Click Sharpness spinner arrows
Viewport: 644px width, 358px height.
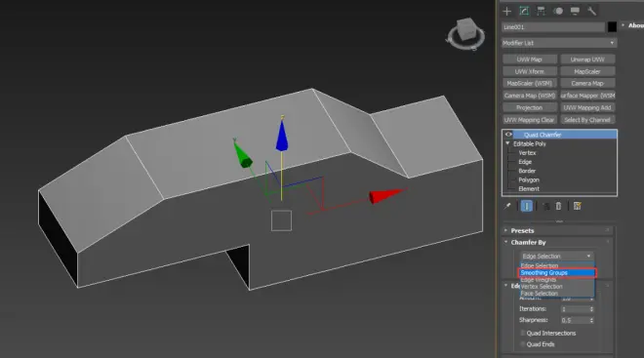(591, 320)
